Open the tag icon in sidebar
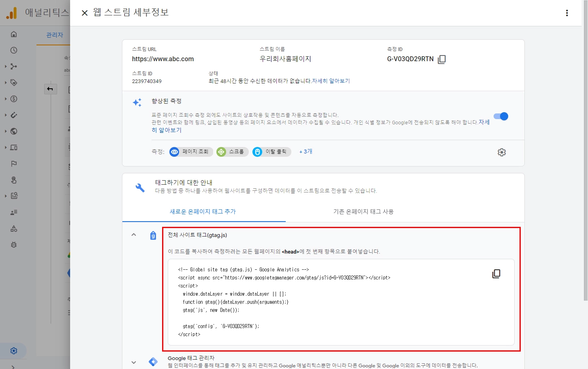Viewport: 588px width, 369px height. coord(14,83)
